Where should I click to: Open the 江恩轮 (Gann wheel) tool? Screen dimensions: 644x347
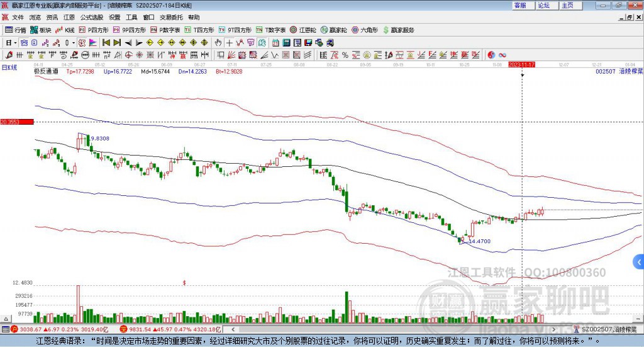click(x=303, y=30)
